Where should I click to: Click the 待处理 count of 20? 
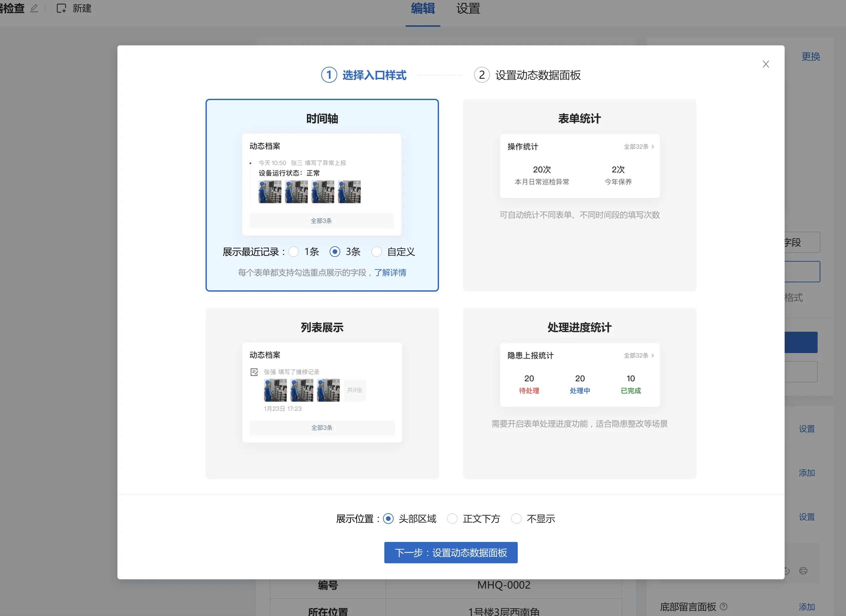(x=529, y=378)
